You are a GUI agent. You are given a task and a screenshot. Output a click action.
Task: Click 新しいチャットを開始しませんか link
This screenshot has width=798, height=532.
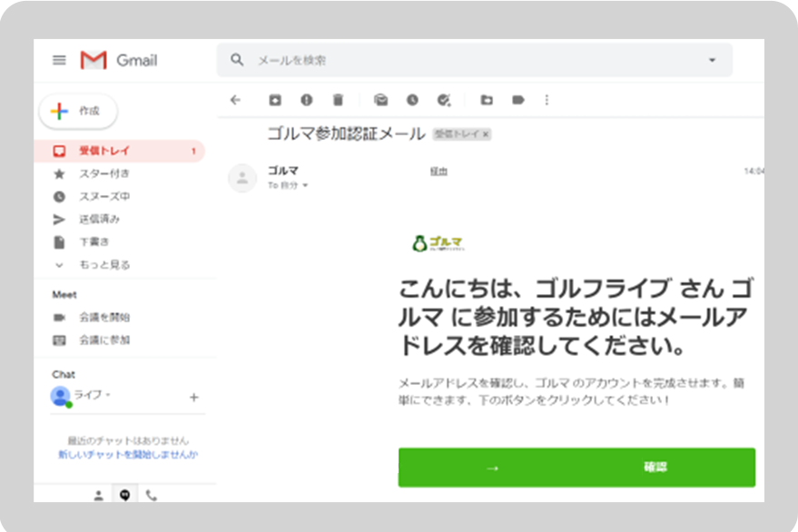coord(128,454)
